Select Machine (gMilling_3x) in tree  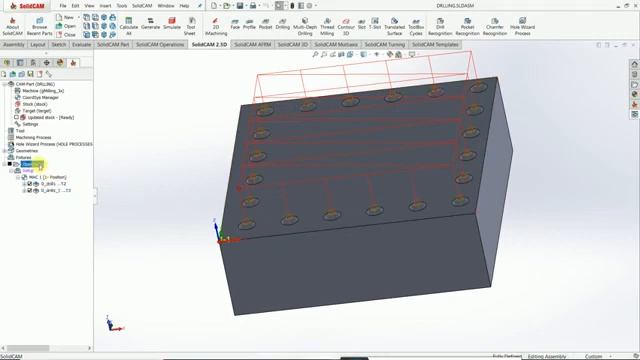pyautogui.click(x=39, y=91)
